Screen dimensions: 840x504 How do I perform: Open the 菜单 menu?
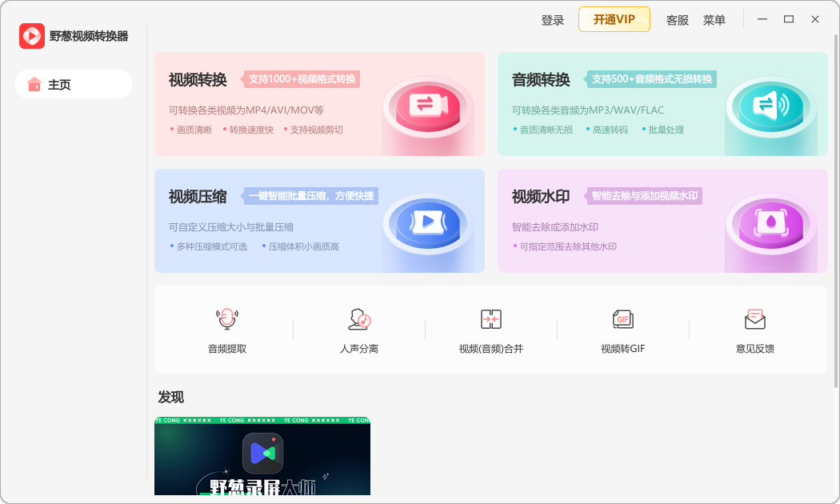pyautogui.click(x=714, y=20)
